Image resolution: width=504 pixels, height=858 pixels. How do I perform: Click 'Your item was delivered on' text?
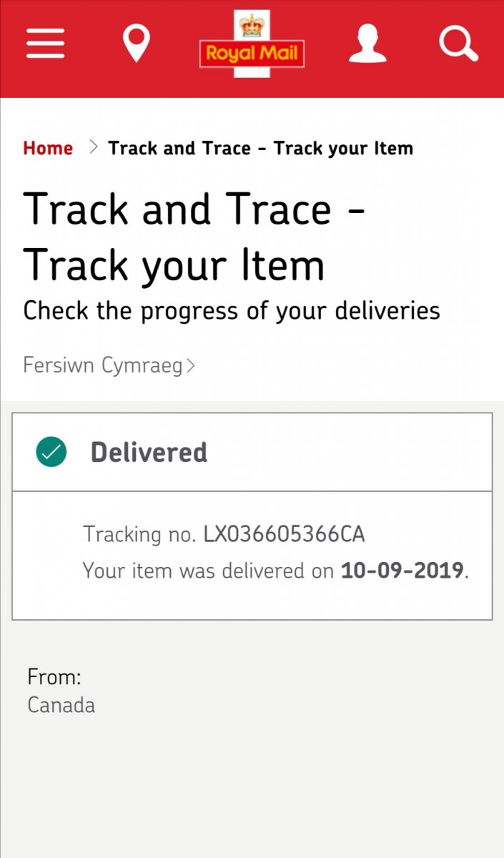point(209,571)
